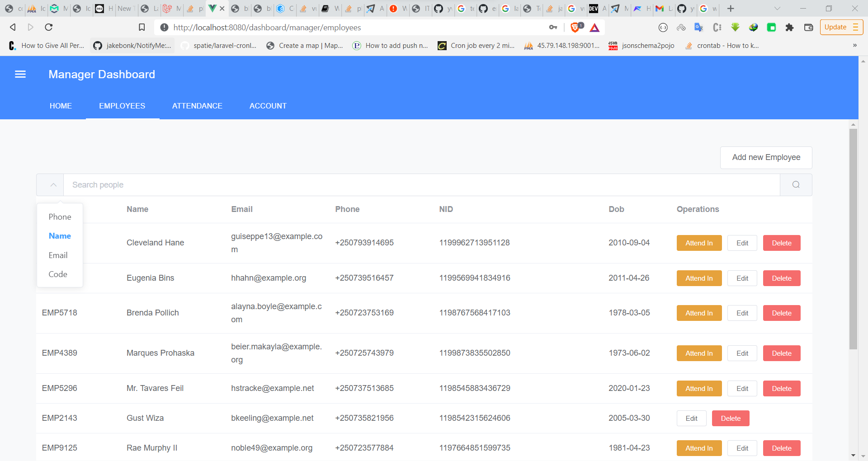This screenshot has width=868, height=461.
Task: Expand the bookmarks overflow chevron
Action: point(855,45)
